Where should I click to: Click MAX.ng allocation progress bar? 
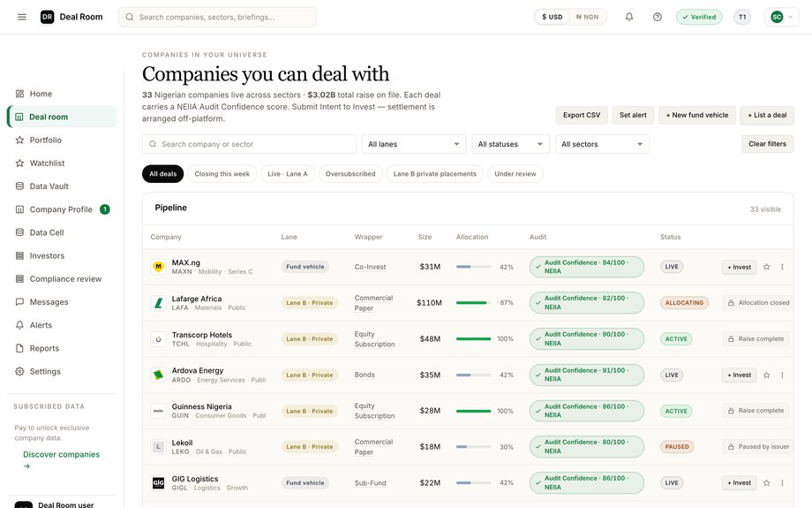(x=473, y=267)
